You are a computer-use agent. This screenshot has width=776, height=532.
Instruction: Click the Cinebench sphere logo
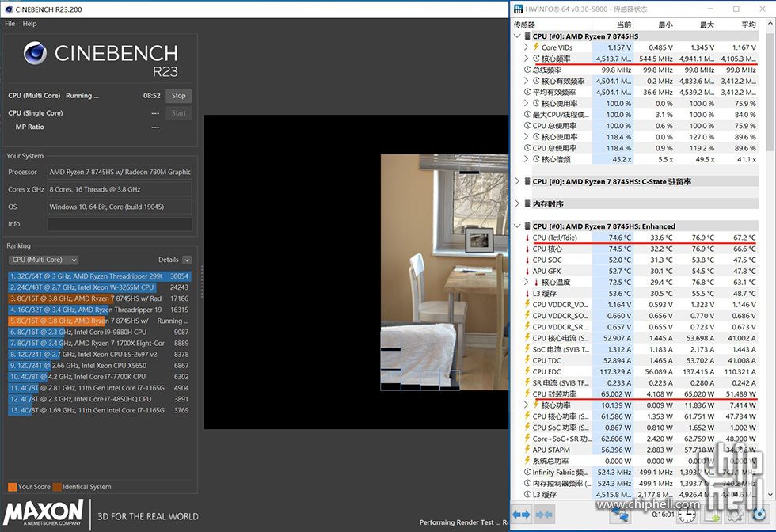pyautogui.click(x=35, y=54)
